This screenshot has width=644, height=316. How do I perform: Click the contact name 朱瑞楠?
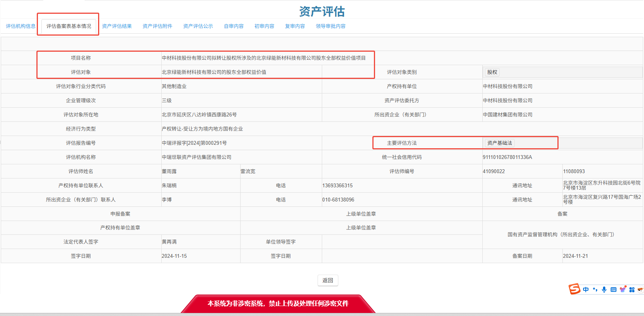click(x=169, y=185)
